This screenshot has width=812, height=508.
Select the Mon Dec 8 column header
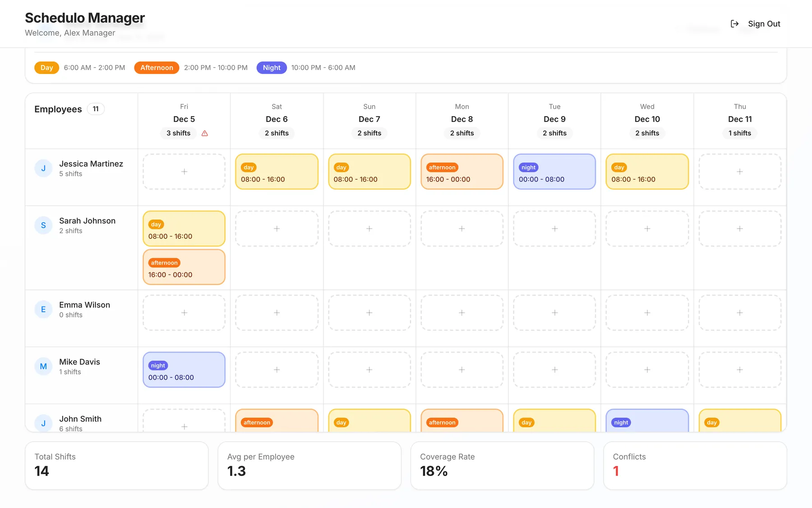pyautogui.click(x=462, y=120)
